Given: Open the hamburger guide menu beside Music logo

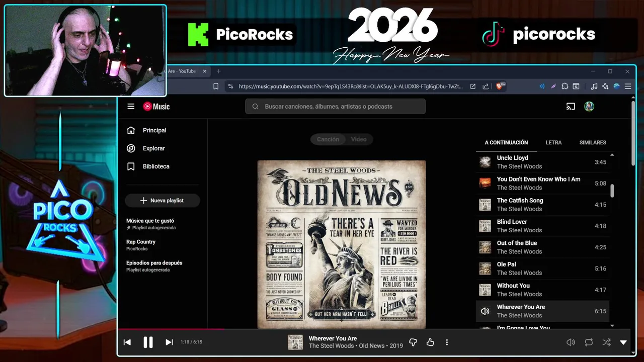Looking at the screenshot, I should [131, 107].
